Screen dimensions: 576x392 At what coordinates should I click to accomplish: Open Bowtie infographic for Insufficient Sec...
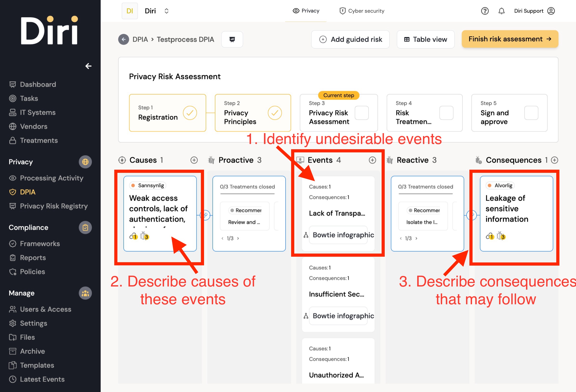[338, 316]
